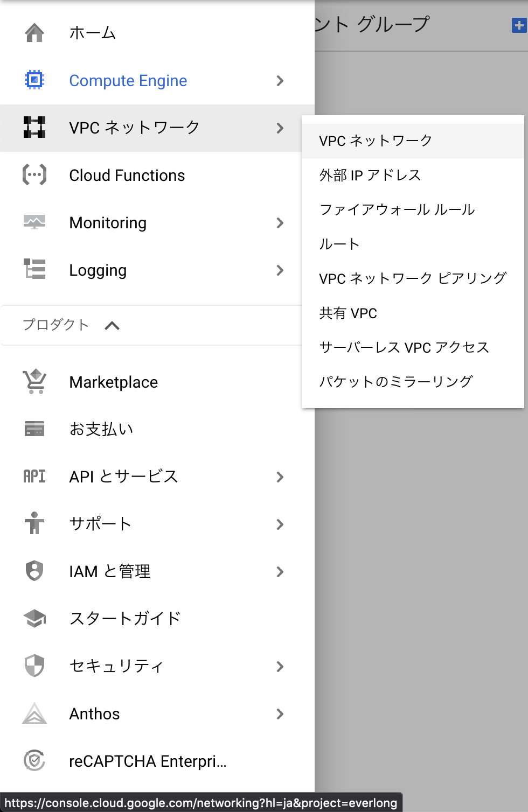Viewport: 528px width, 812px height.
Task: Open スタートガイド entry
Action: [x=125, y=618]
